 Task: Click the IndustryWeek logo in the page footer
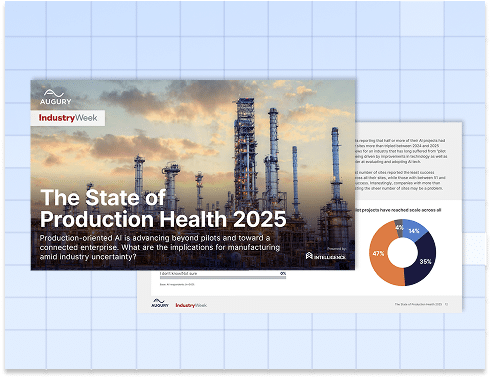point(191,305)
